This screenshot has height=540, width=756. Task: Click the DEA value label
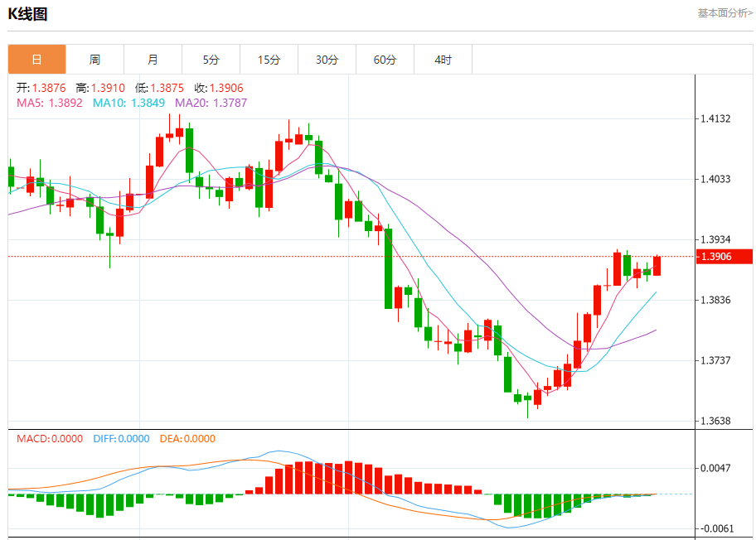coord(187,439)
